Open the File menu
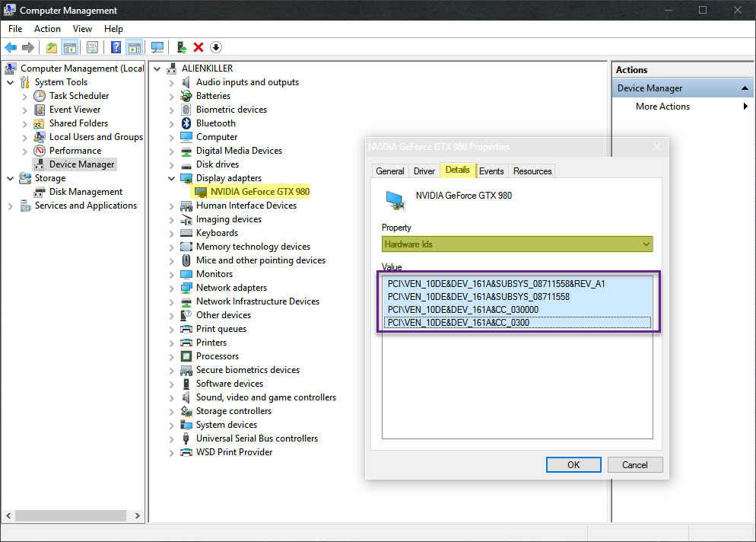Viewport: 756px width, 542px height. tap(15, 29)
